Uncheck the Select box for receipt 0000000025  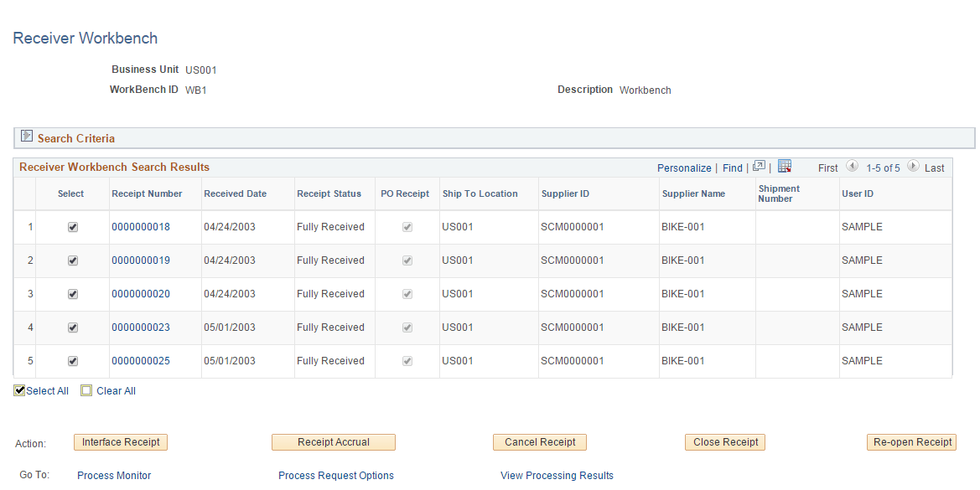point(73,361)
